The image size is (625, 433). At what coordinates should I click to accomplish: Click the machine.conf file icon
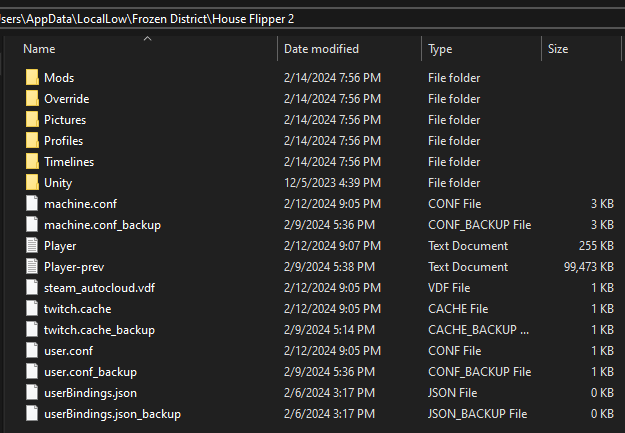(x=32, y=204)
